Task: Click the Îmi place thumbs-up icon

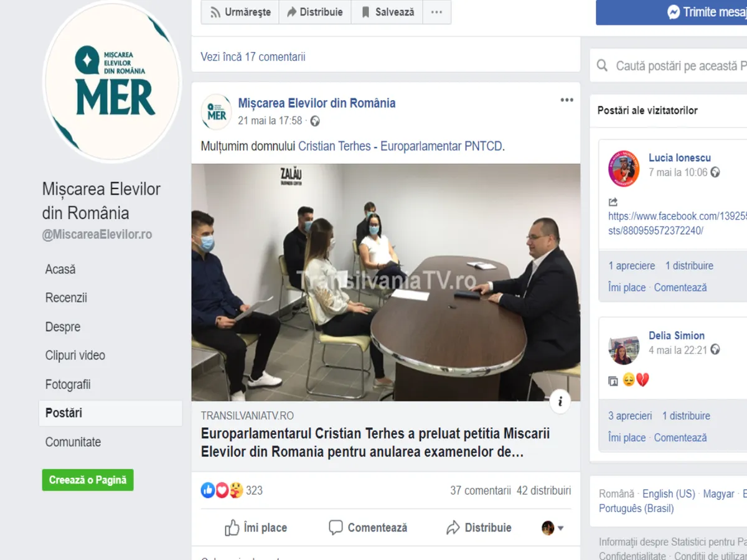Action: tap(232, 528)
